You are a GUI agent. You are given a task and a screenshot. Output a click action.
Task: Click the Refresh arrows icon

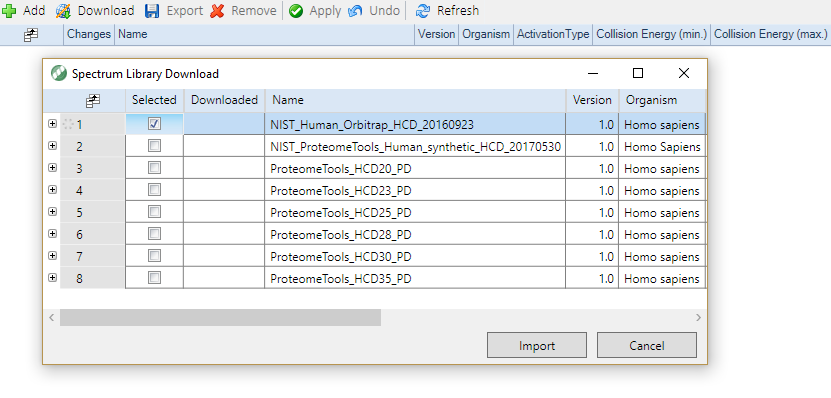coord(422,11)
